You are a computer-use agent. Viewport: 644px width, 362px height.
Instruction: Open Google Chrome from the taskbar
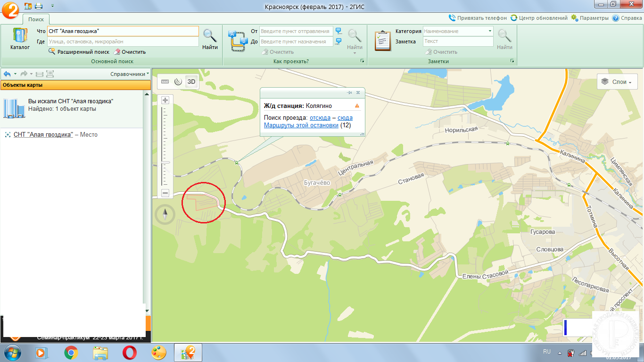(x=71, y=353)
